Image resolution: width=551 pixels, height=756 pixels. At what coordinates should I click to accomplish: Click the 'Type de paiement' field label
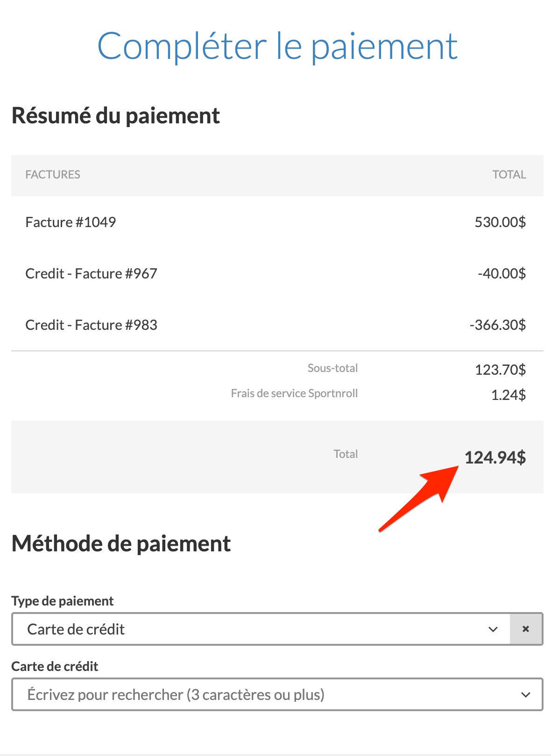(63, 601)
